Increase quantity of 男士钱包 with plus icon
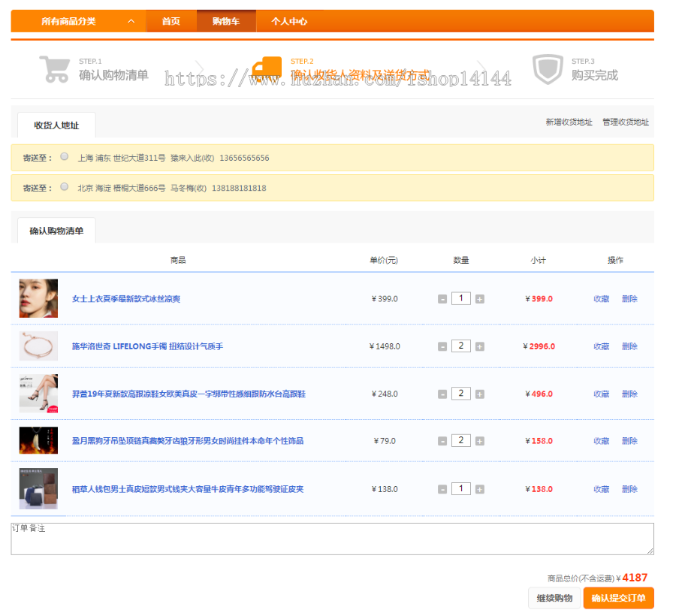Image resolution: width=676 pixels, height=616 pixels. pyautogui.click(x=478, y=488)
